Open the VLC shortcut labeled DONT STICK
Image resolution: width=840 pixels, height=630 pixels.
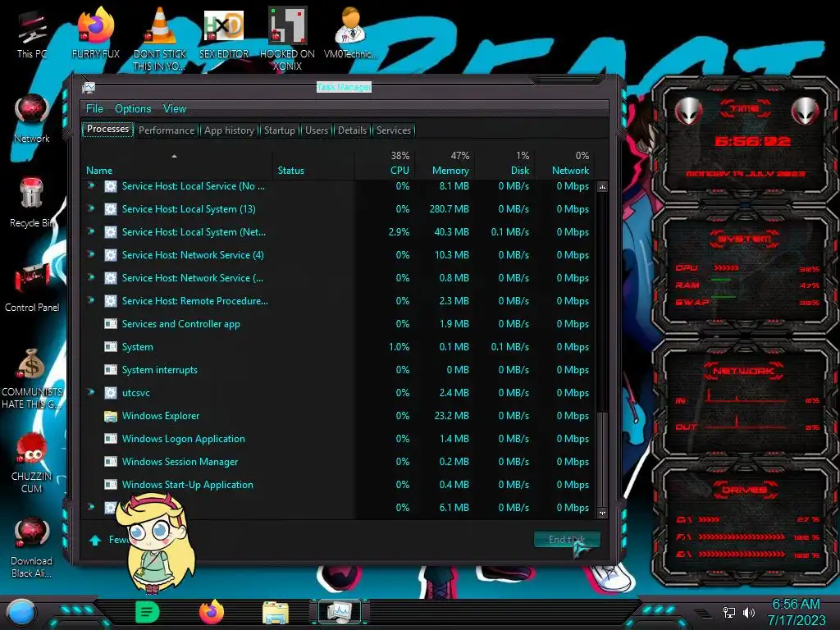tap(159, 38)
